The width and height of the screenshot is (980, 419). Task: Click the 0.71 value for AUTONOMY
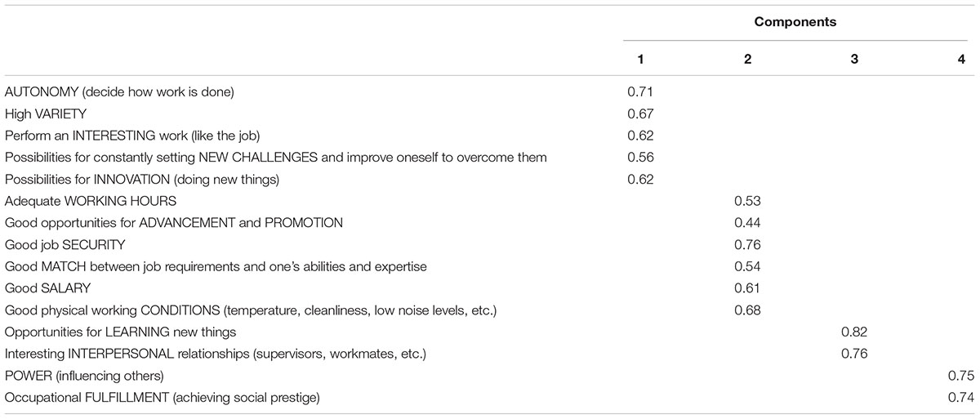click(639, 91)
